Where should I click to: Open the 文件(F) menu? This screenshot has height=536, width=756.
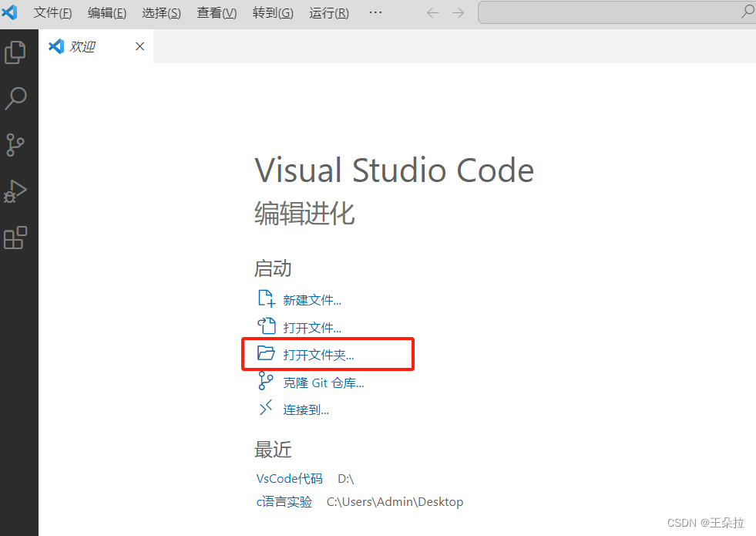52,13
